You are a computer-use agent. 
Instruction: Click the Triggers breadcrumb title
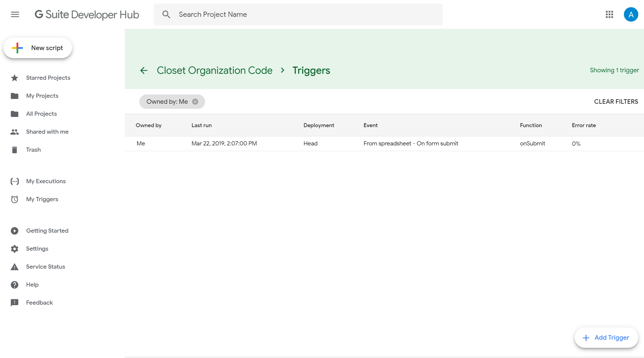point(311,70)
